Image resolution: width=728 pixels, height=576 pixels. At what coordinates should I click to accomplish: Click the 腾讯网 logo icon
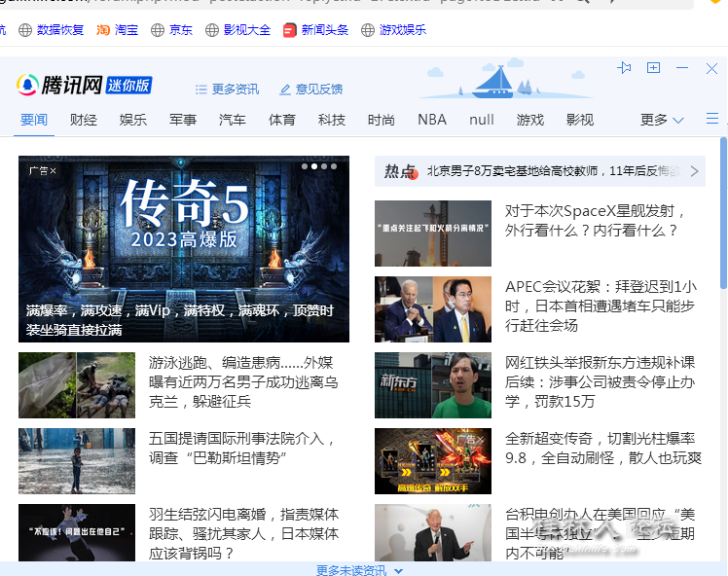(27, 85)
